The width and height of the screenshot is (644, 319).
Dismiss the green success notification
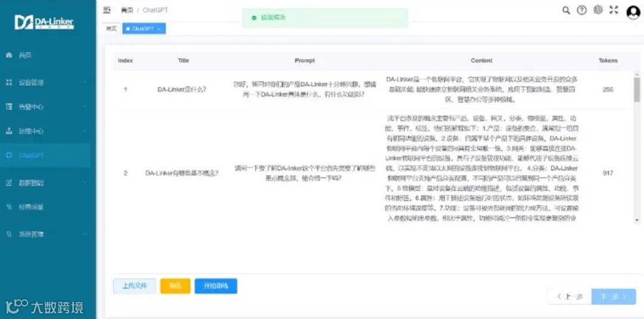click(324, 18)
